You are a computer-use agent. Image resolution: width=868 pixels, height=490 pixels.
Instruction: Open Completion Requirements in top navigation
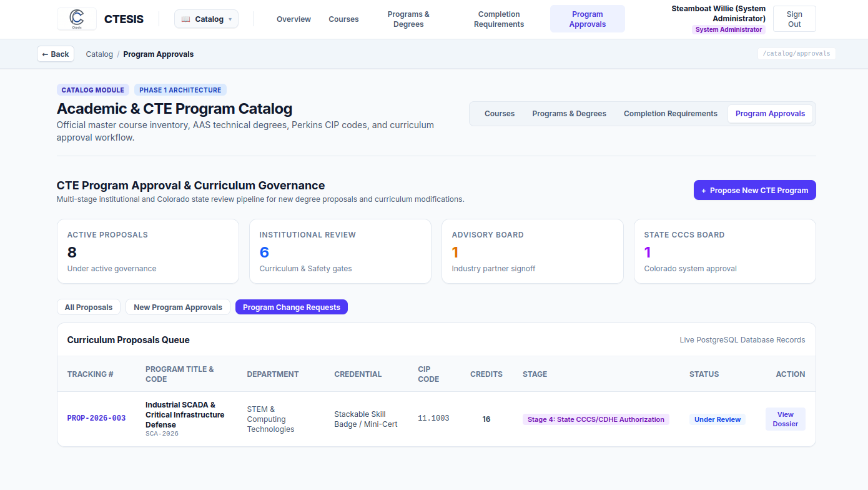point(499,19)
